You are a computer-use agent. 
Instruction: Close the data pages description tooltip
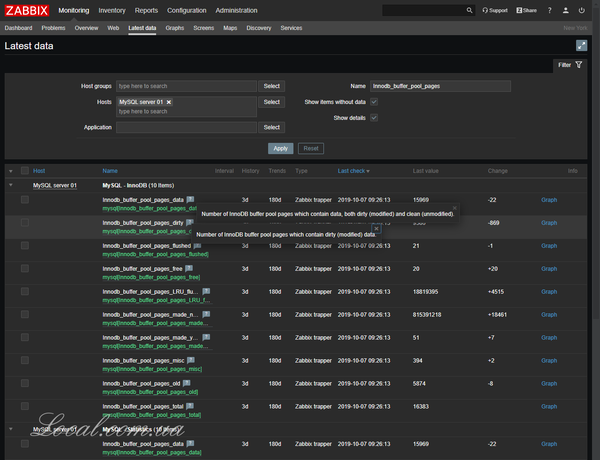pos(455,208)
